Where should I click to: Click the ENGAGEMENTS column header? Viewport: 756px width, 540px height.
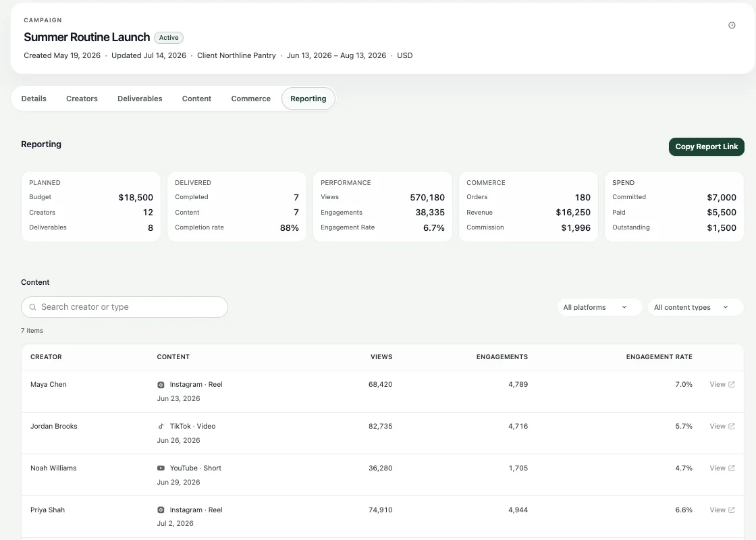[x=502, y=357]
